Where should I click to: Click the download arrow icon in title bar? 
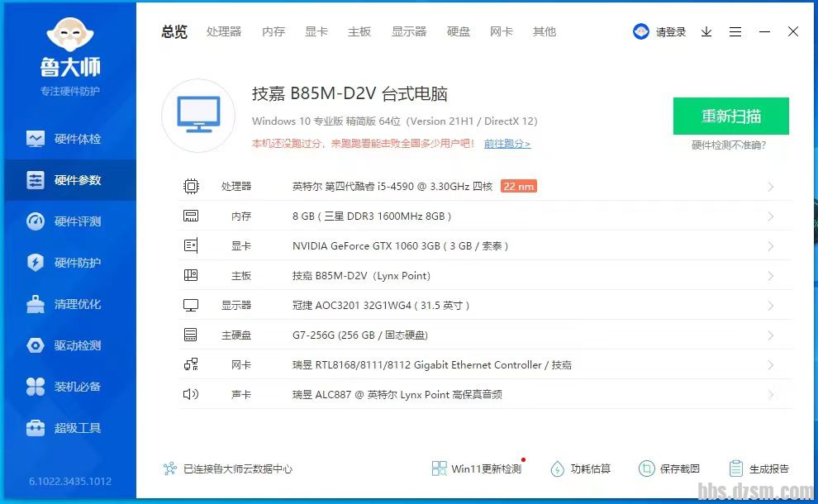click(706, 32)
